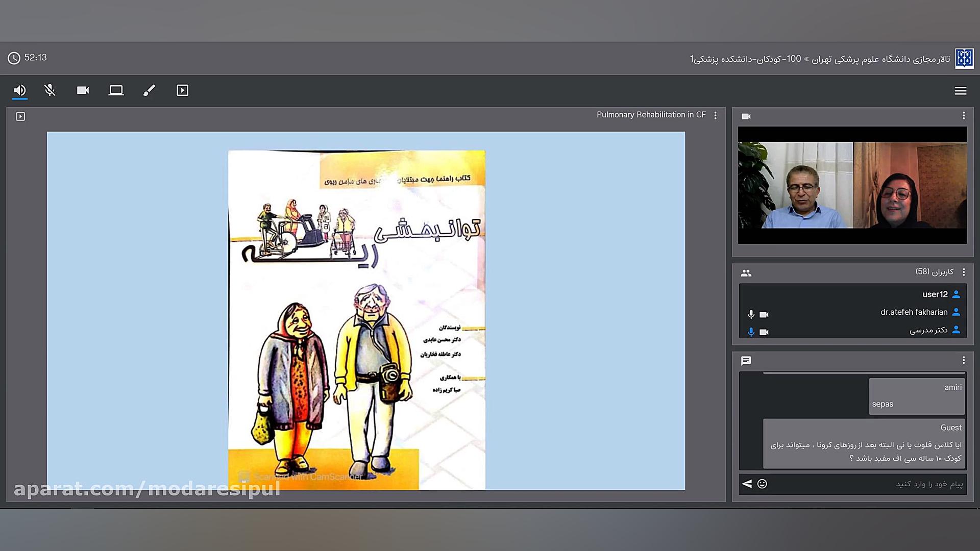Viewport: 980px width, 551px height.
Task: Unmute the crossed-out microphone
Action: pyautogui.click(x=50, y=91)
